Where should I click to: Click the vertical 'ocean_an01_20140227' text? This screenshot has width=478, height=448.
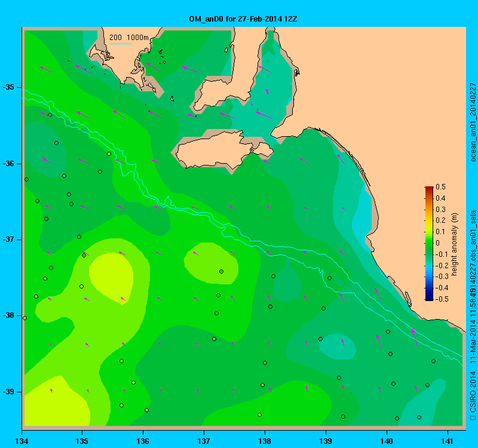(473, 122)
